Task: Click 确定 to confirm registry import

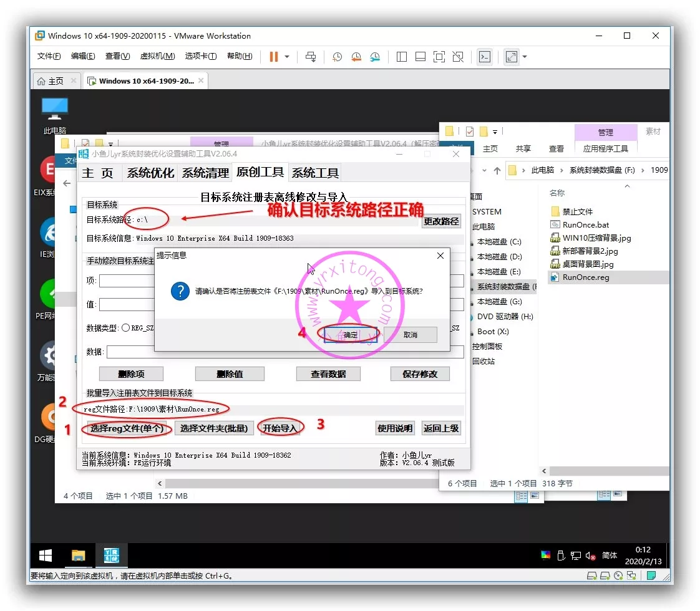Action: (x=351, y=335)
